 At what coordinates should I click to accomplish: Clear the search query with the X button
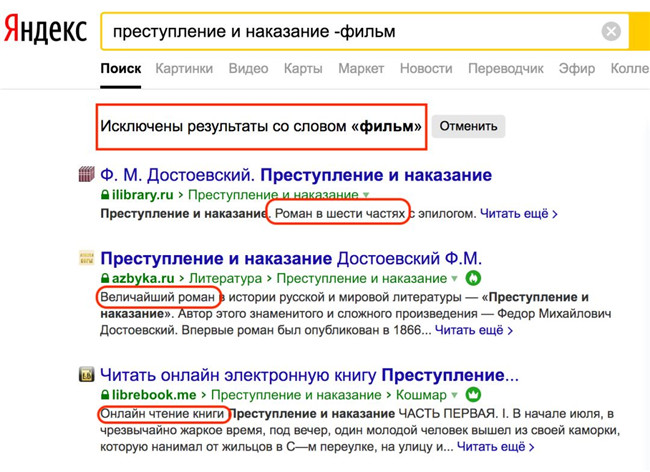click(611, 31)
